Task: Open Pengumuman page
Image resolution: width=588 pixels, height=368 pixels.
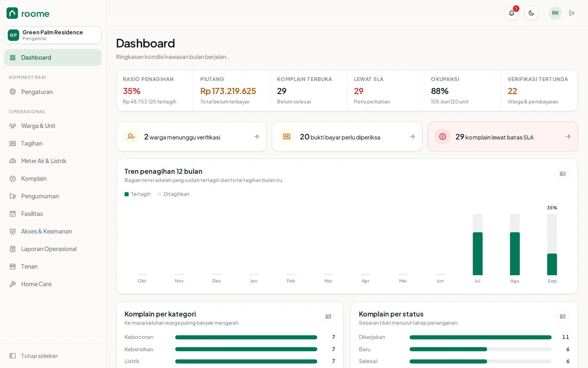Action: 53,196
